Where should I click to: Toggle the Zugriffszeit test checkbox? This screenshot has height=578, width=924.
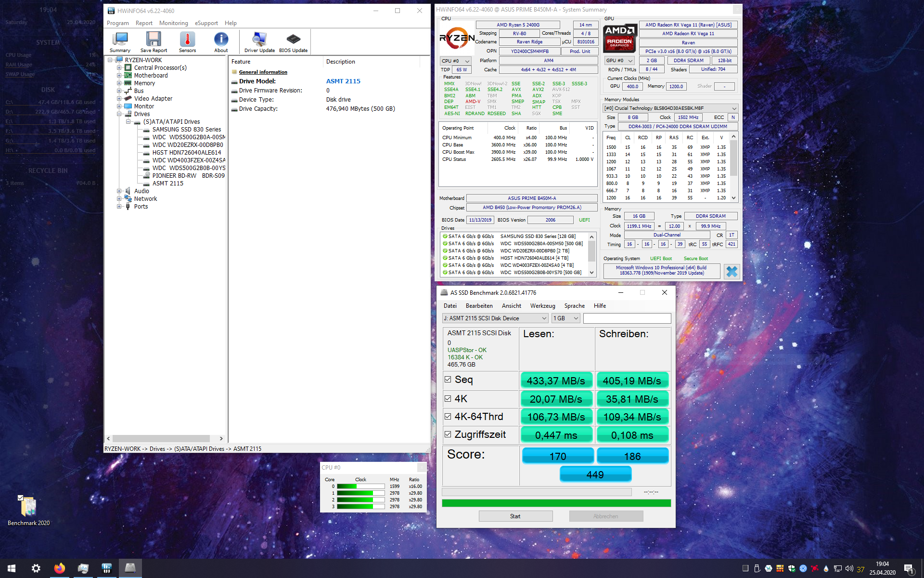pyautogui.click(x=448, y=434)
